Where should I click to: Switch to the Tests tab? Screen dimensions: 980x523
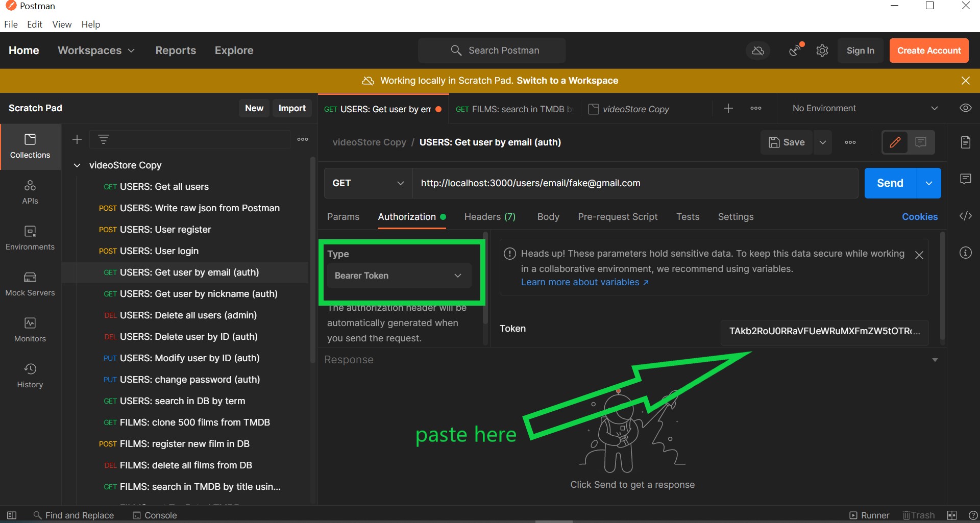click(x=688, y=217)
